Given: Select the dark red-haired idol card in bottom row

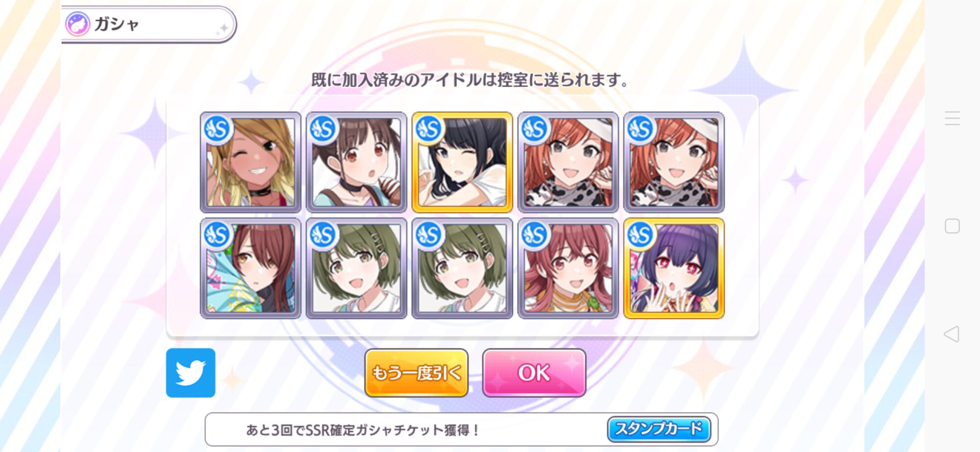Looking at the screenshot, I should [250, 268].
